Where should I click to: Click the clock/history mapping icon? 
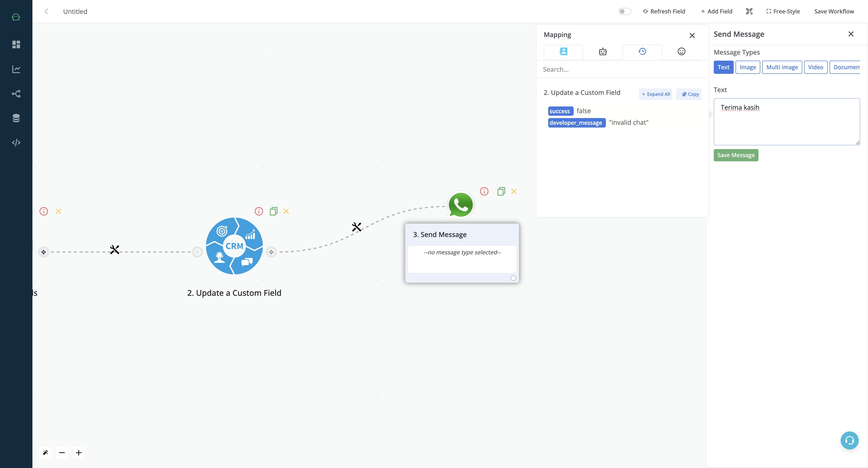coord(642,52)
